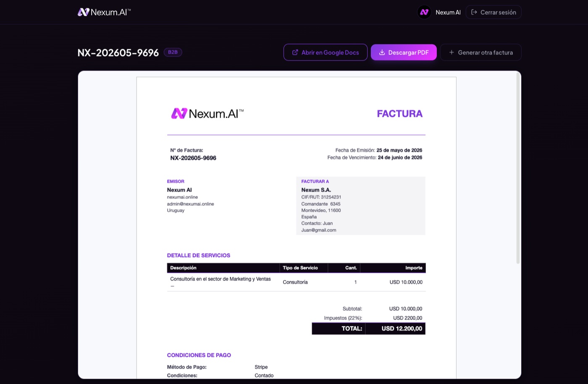Click the Nexum.AI logo in header
The image size is (588, 384).
104,12
